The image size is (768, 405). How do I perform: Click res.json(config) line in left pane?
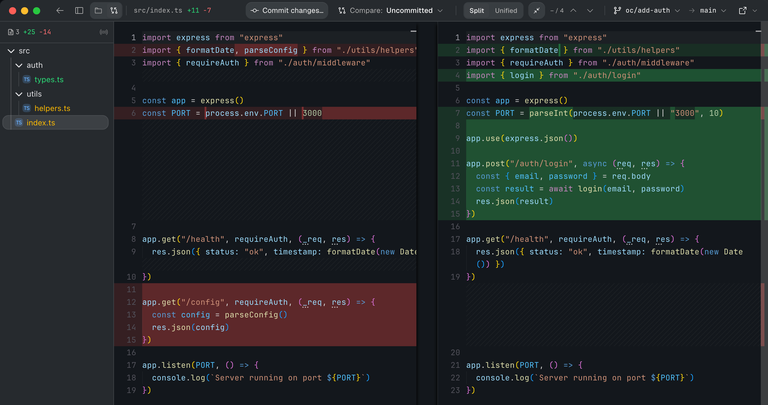click(190, 327)
